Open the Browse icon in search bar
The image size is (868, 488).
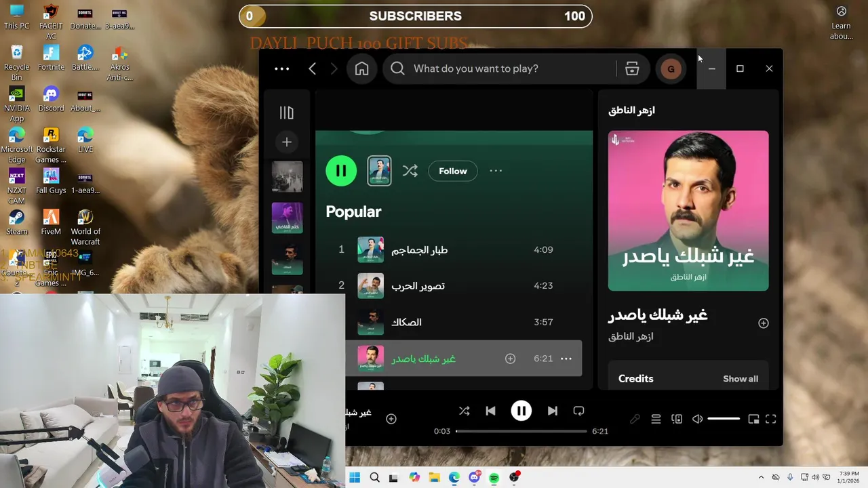[632, 68]
